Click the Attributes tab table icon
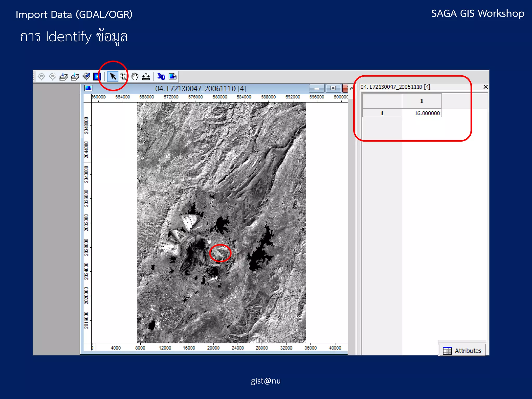This screenshot has width=532, height=399. pyautogui.click(x=447, y=351)
